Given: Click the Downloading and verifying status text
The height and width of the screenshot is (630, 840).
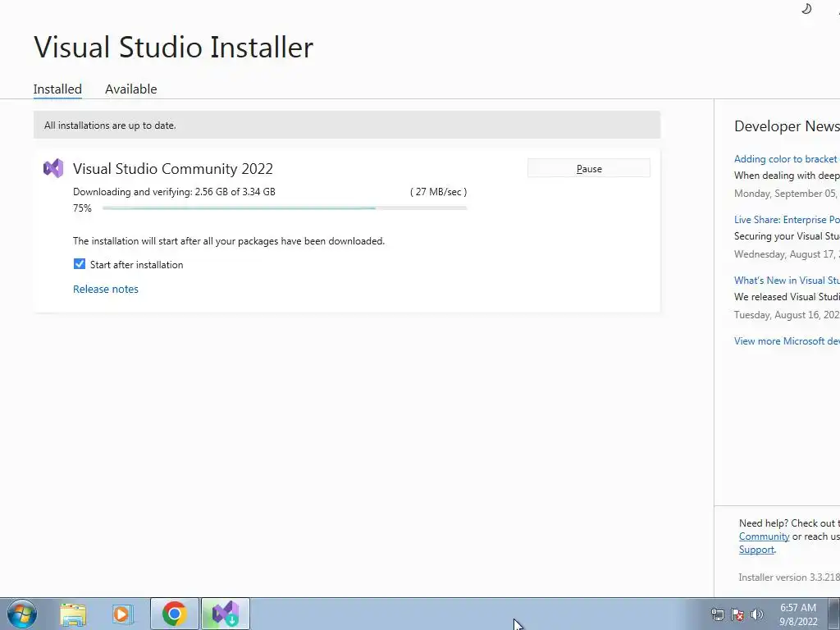Looking at the screenshot, I should pos(174,192).
